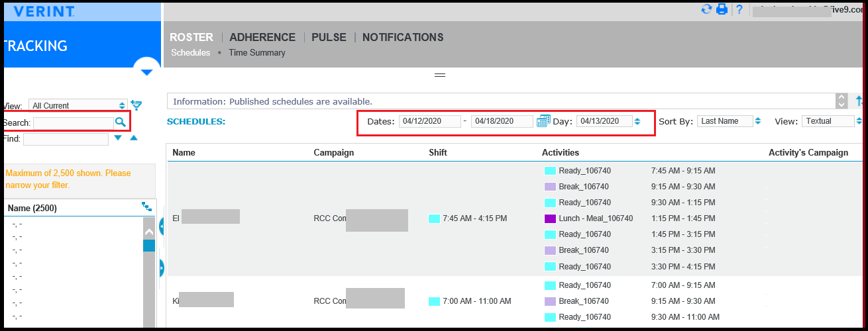Open the ROSTER tab
This screenshot has width=868, height=331.
pos(191,37)
